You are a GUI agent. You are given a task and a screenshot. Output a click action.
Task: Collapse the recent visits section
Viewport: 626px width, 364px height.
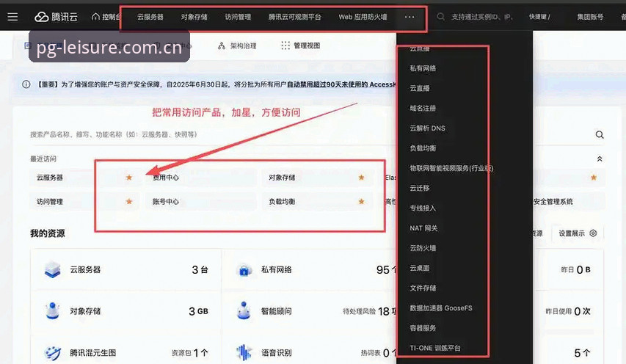click(600, 159)
